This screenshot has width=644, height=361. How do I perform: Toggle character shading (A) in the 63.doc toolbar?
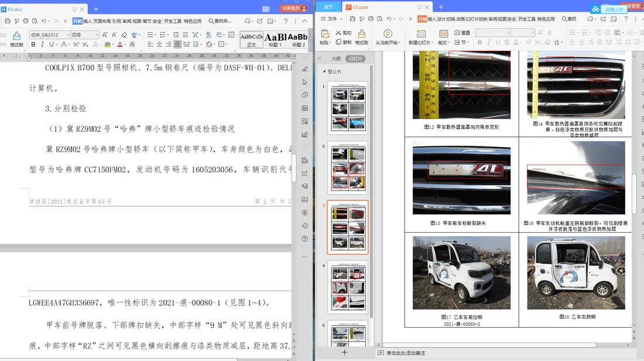click(x=132, y=45)
